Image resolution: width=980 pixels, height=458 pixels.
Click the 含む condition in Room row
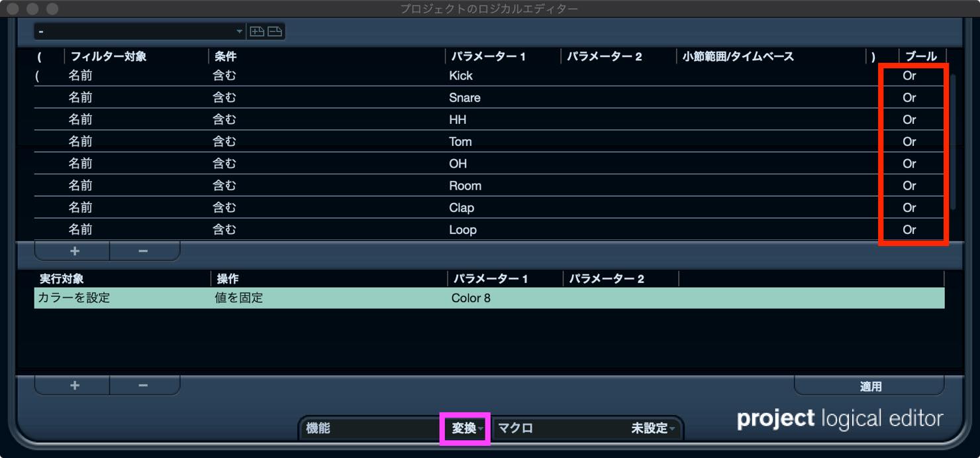(x=224, y=186)
